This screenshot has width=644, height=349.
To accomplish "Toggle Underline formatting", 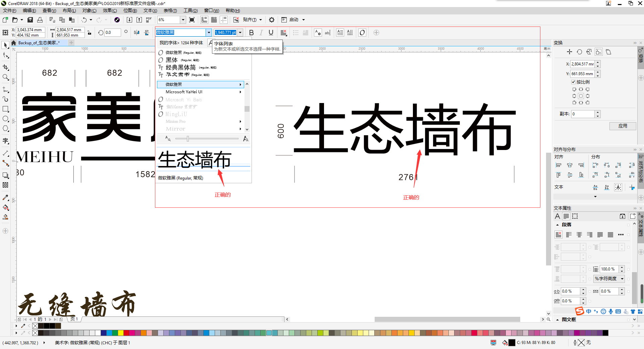I will 271,33.
